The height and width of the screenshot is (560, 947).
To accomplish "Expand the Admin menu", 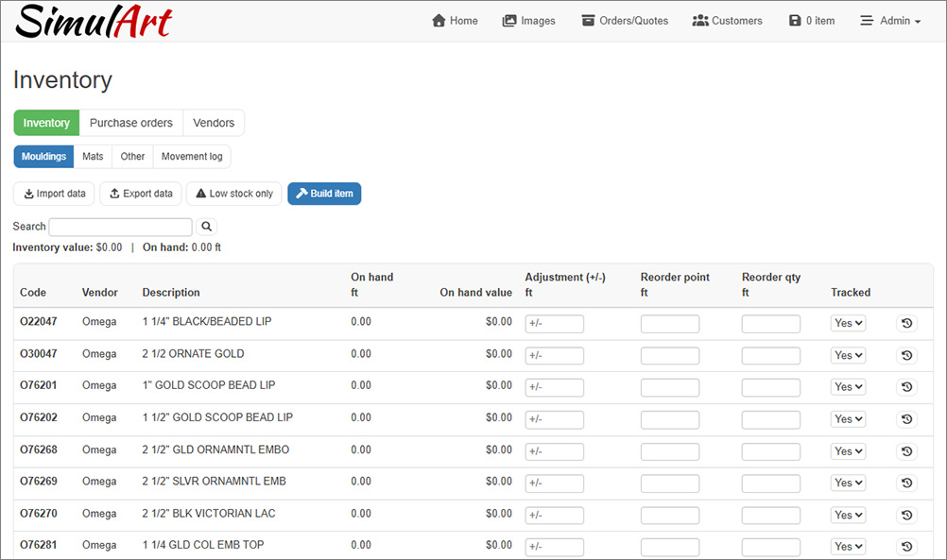I will point(890,21).
